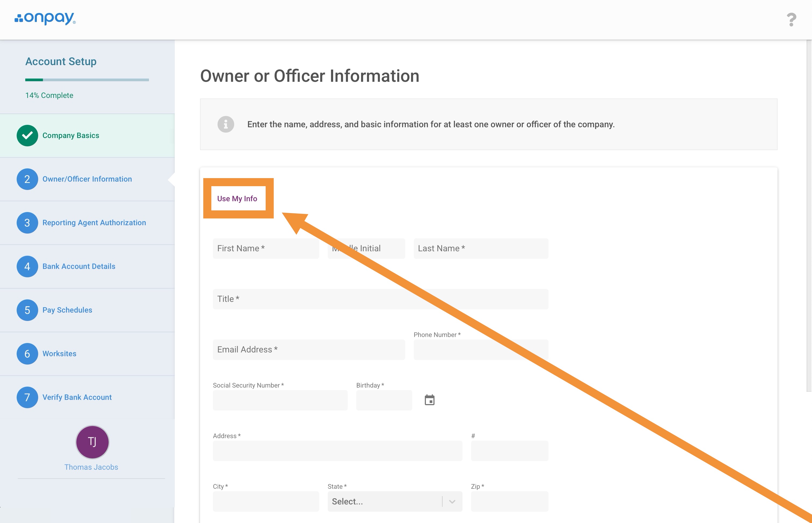Open Reporting Agent Authorization step
Image resolution: width=812 pixels, height=523 pixels.
(x=94, y=223)
